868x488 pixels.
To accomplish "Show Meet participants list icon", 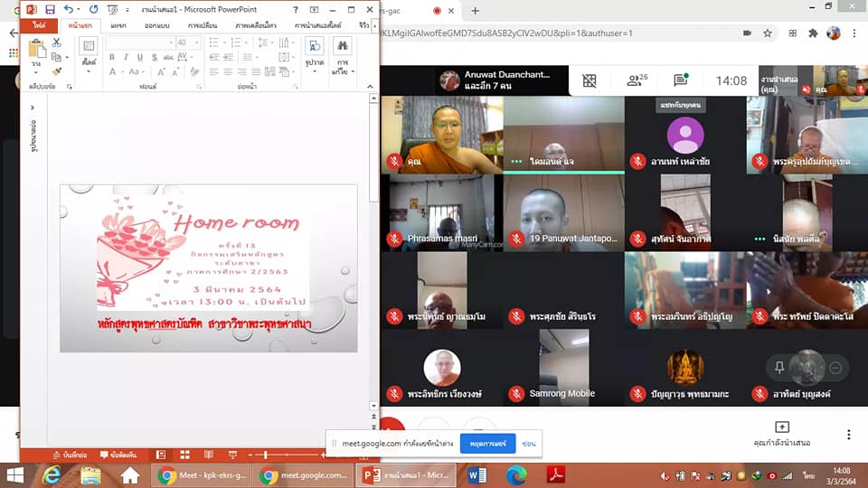I will [636, 80].
